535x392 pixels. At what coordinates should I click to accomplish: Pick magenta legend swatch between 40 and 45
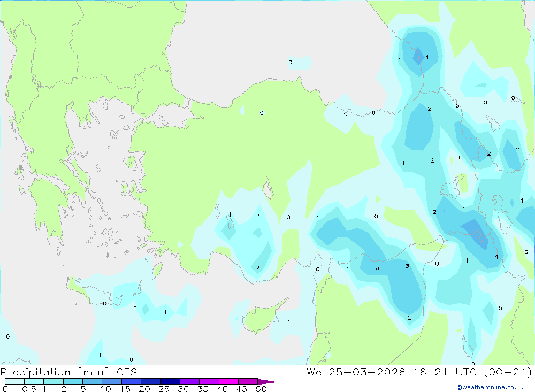coord(228,381)
